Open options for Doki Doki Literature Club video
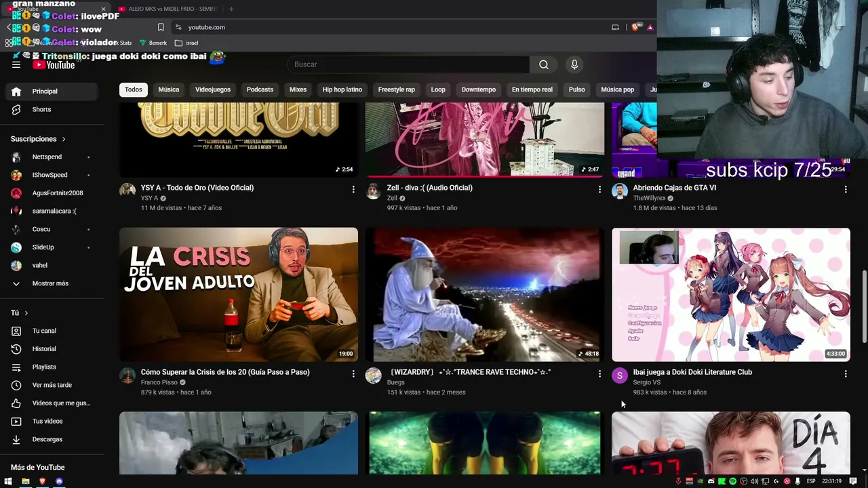This screenshot has height=488, width=868. 846,374
